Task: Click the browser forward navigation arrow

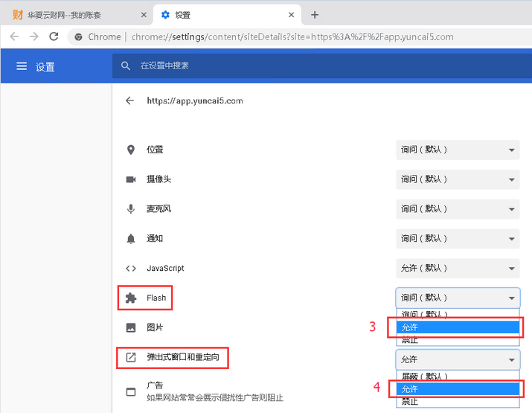Action: coord(33,36)
